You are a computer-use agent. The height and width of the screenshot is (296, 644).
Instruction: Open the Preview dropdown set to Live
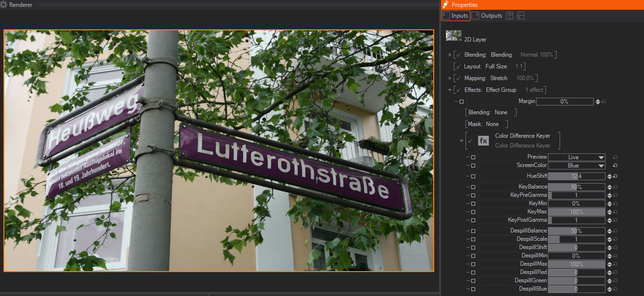(x=576, y=157)
